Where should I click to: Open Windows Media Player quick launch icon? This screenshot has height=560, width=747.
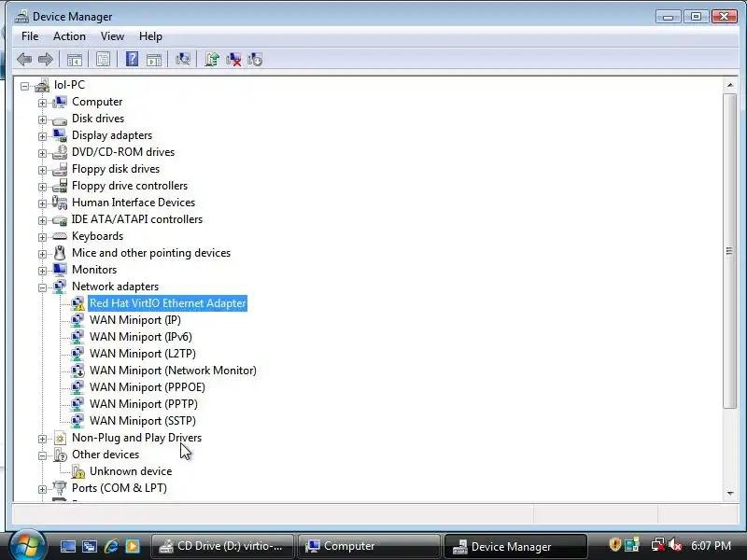[x=133, y=546]
